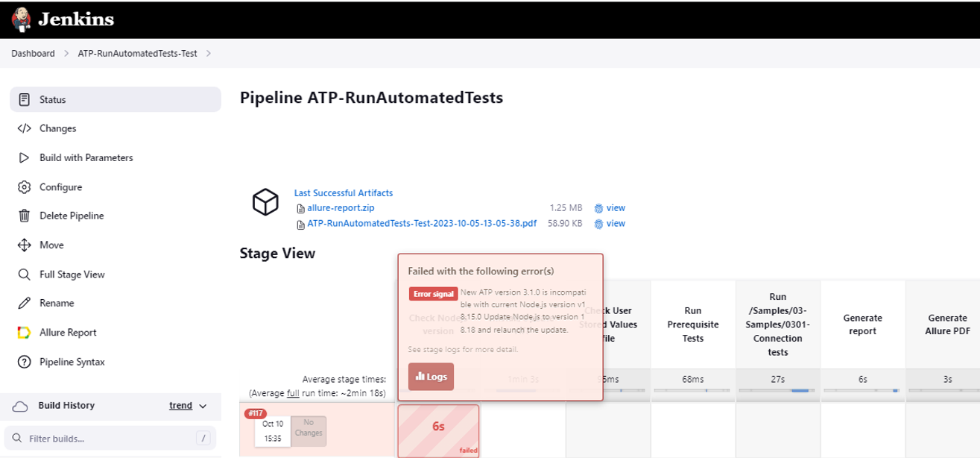Screen dimensions: 980x458
Task: Go to Dashboard breadcrumb
Action: coord(33,54)
